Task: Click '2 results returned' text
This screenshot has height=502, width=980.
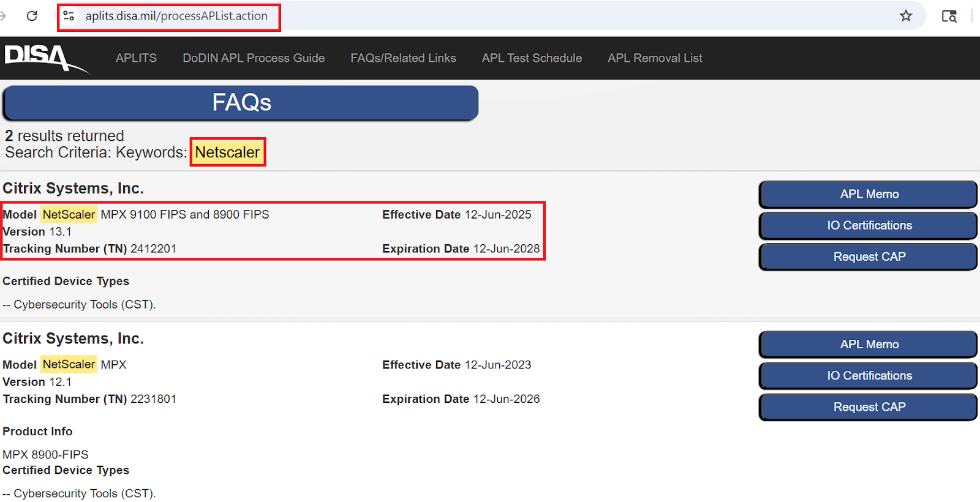Action: pyautogui.click(x=64, y=136)
